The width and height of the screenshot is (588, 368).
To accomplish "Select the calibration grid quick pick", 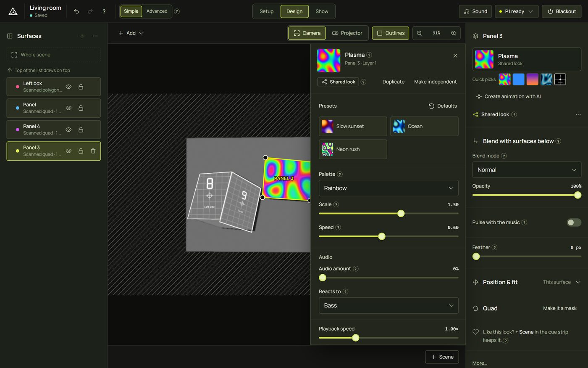I will [x=560, y=79].
